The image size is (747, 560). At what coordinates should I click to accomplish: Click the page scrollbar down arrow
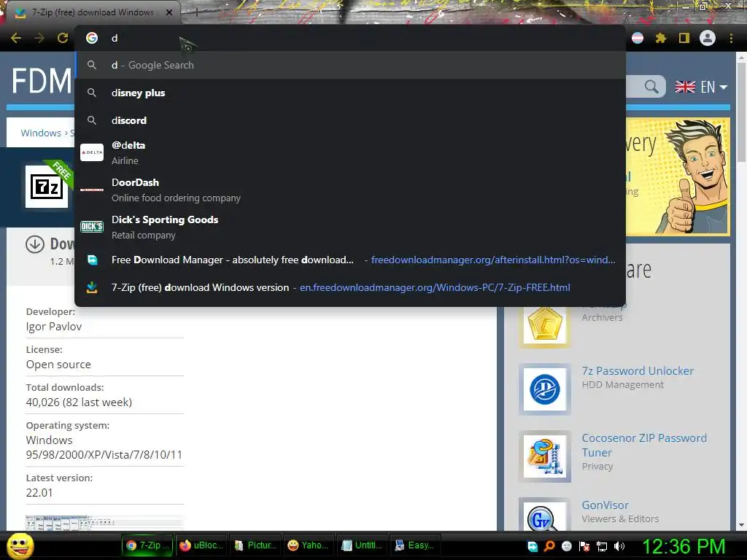pyautogui.click(x=741, y=525)
